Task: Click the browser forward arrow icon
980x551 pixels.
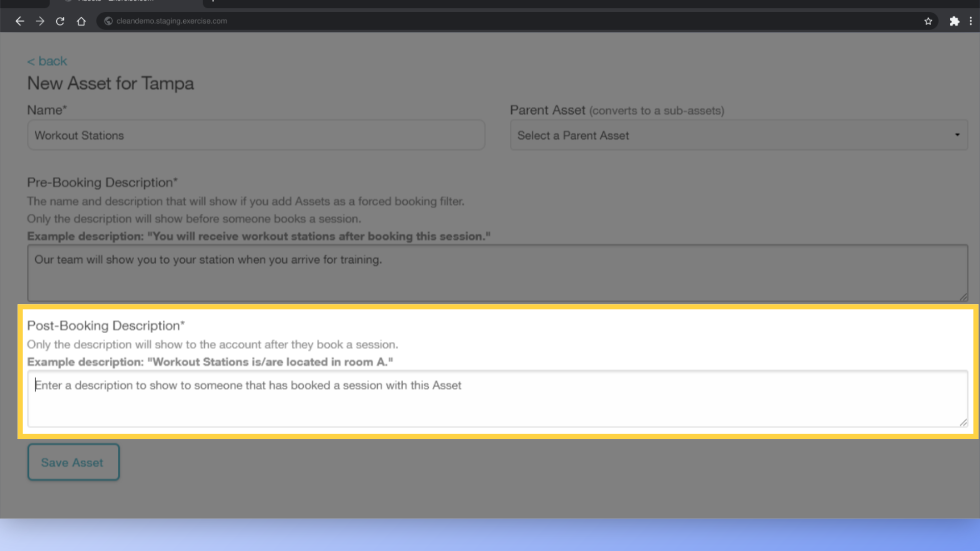Action: (40, 21)
